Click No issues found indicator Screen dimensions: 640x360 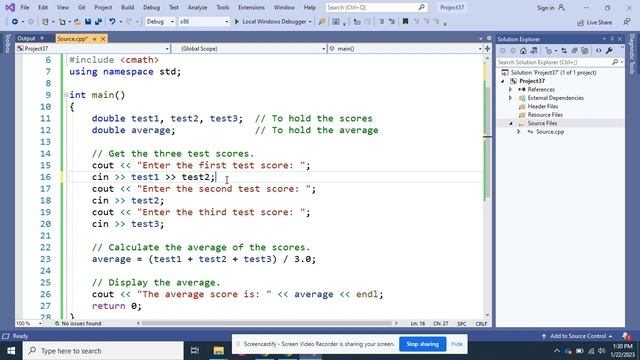78,323
